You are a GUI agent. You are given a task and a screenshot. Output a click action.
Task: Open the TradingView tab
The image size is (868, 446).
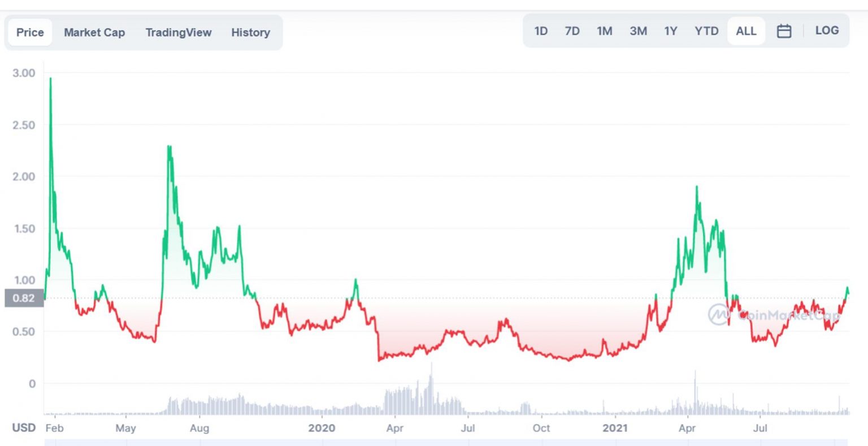pos(179,32)
